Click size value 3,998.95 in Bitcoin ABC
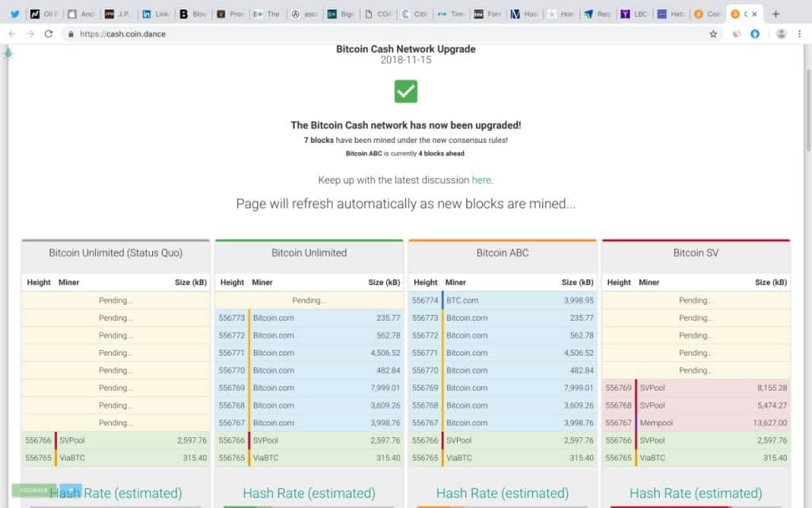This screenshot has height=508, width=812. (578, 300)
